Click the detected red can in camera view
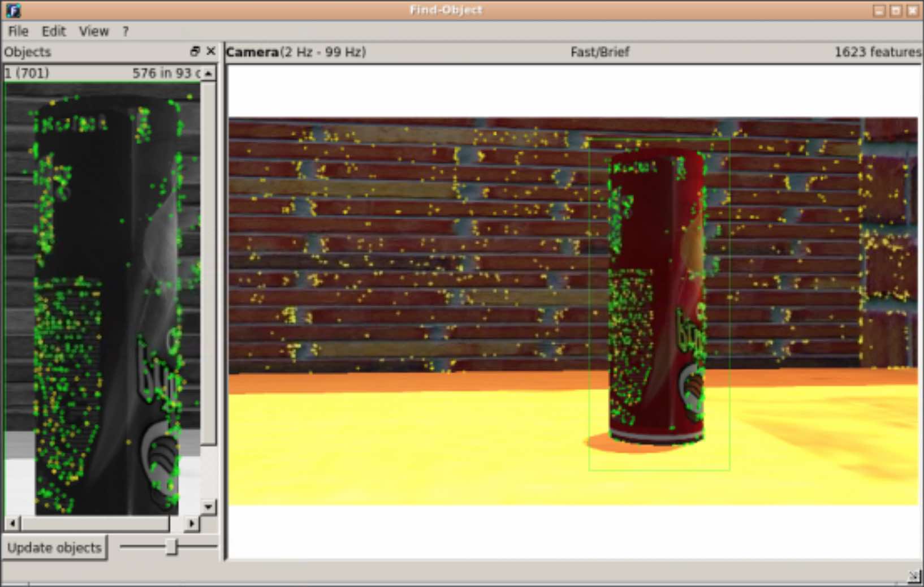Image resolution: width=924 pixels, height=587 pixels. point(657,297)
